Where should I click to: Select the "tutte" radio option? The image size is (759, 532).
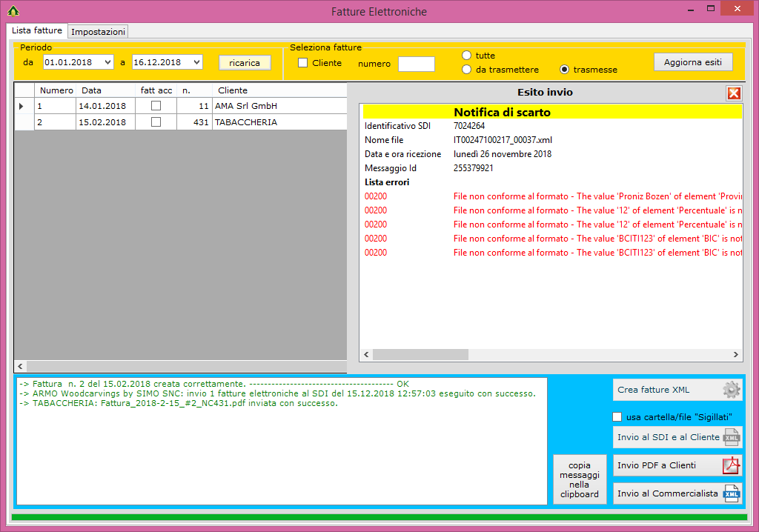coord(466,56)
